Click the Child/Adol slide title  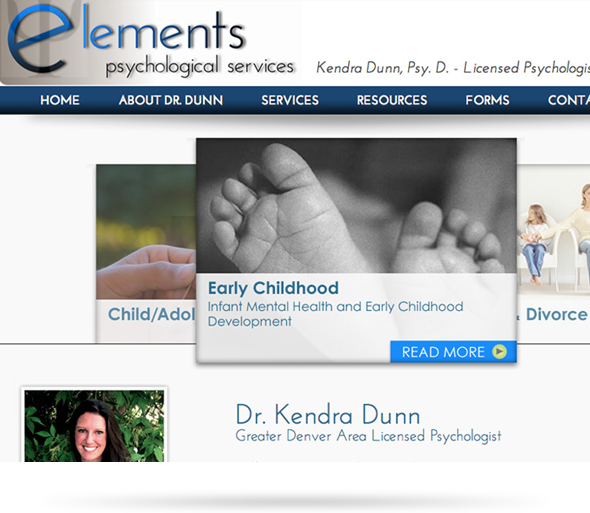pyautogui.click(x=152, y=314)
